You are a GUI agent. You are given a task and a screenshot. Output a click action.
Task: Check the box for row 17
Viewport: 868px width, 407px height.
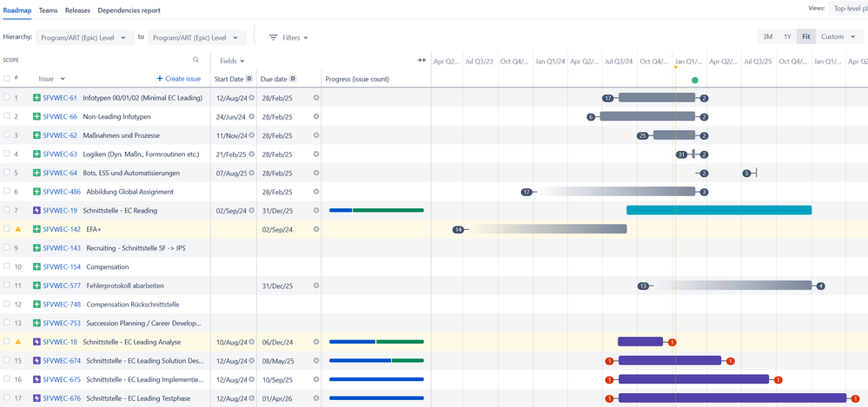tap(7, 397)
